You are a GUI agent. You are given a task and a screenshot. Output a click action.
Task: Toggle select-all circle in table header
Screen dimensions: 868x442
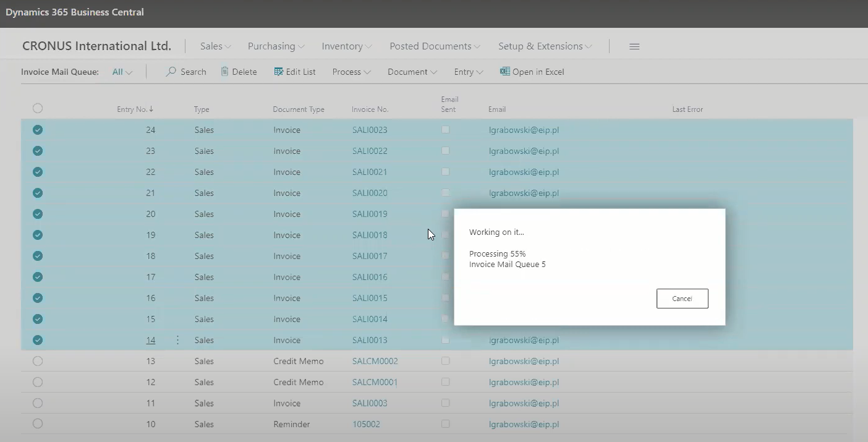(38, 108)
